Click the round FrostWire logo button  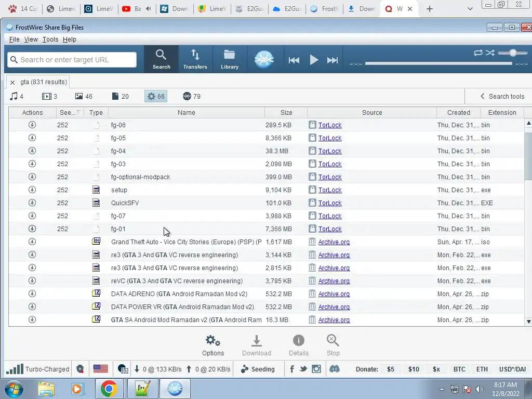(x=264, y=59)
